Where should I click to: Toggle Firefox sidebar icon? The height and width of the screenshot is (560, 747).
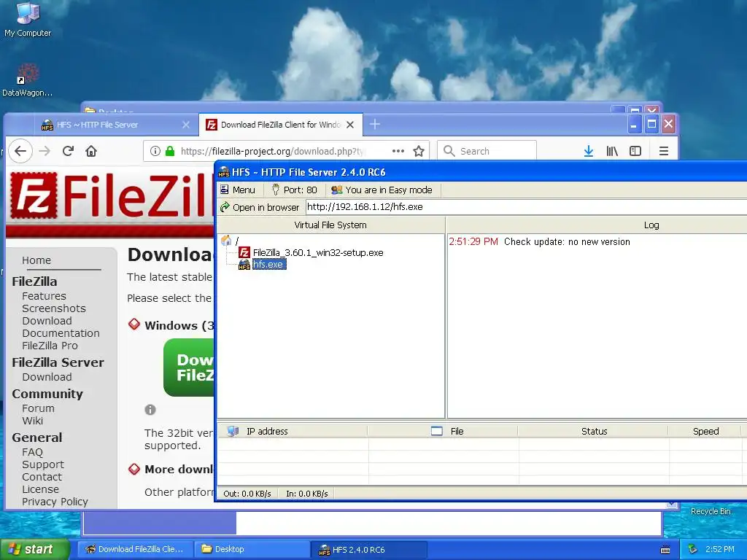point(635,152)
